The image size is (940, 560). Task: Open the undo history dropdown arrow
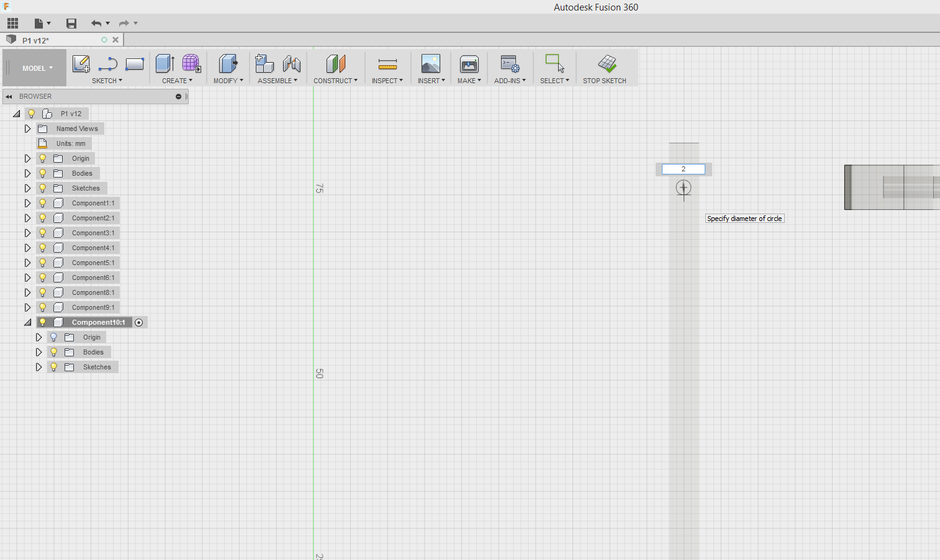108,24
